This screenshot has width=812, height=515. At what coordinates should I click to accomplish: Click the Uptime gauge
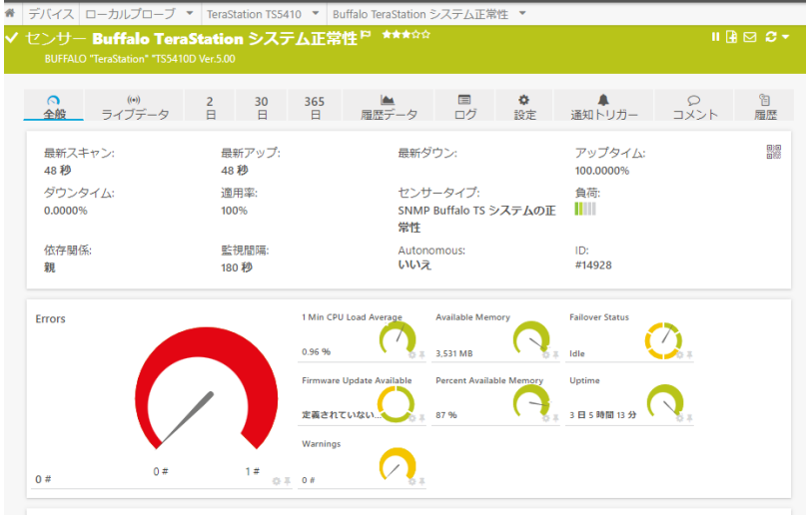coord(665,401)
